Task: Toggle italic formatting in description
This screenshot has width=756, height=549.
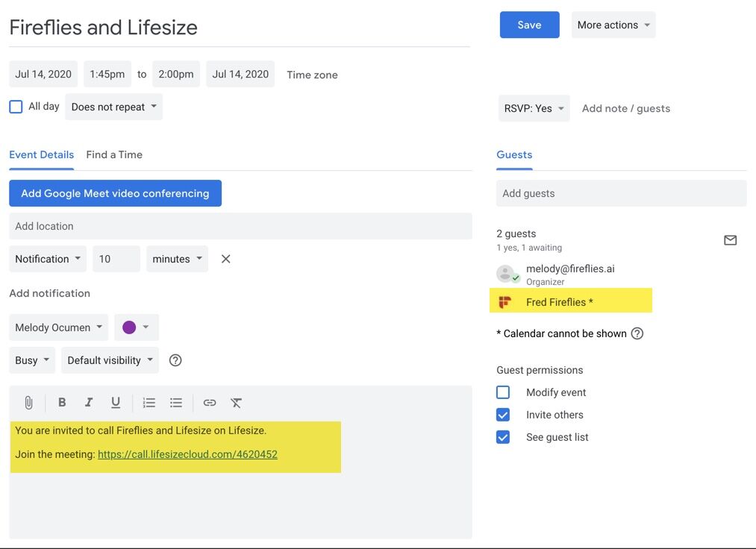Action: [x=89, y=403]
